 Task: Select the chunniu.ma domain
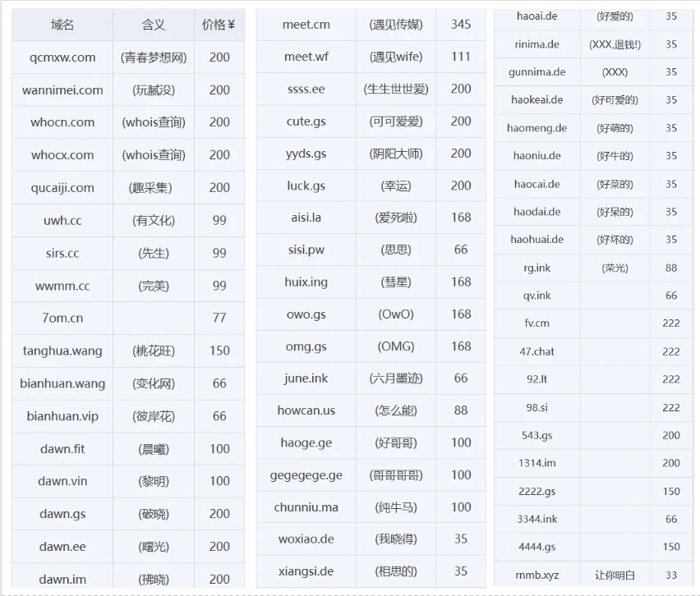click(x=306, y=507)
